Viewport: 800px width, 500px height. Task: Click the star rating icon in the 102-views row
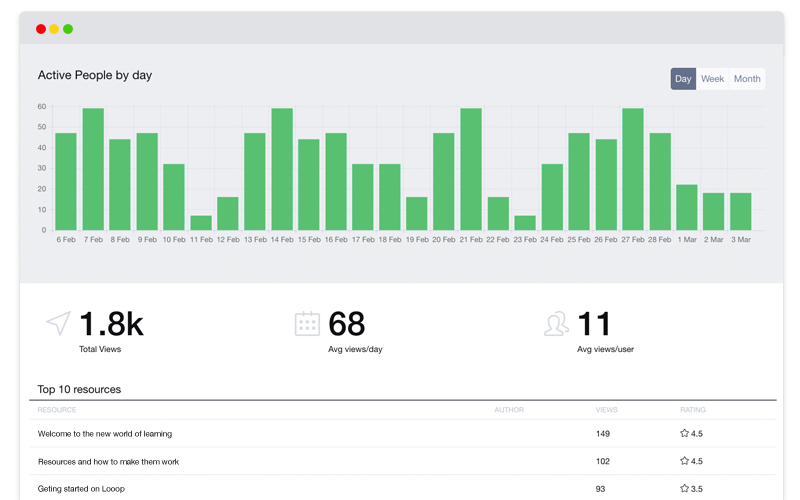click(684, 461)
